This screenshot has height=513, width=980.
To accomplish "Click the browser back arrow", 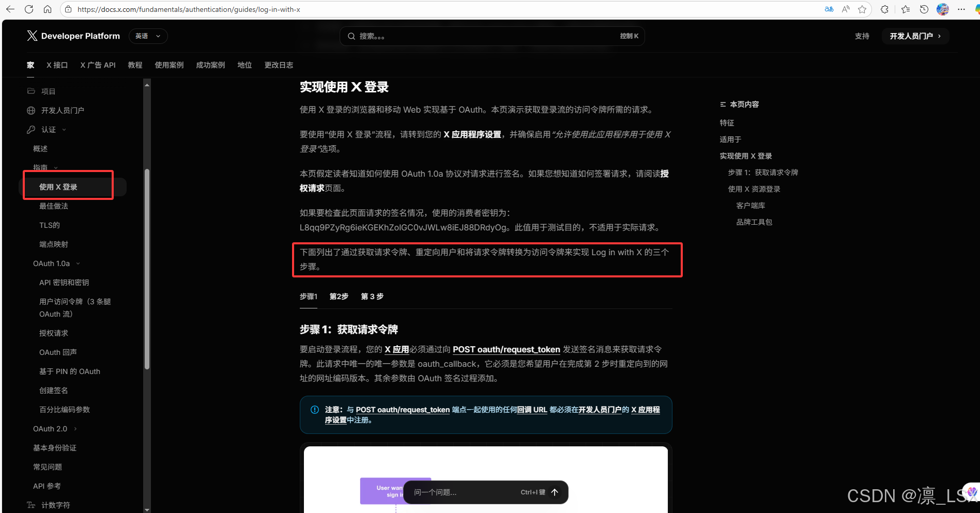I will coord(10,9).
